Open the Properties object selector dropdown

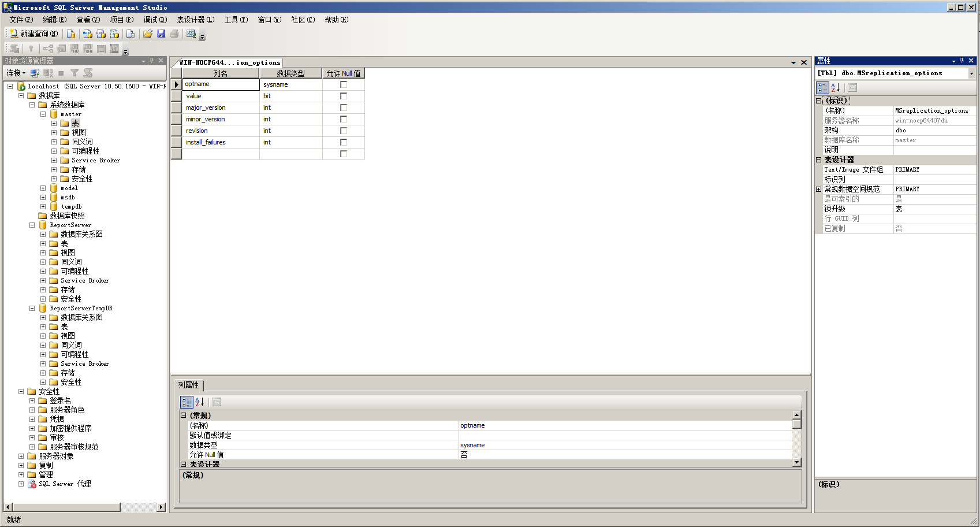pos(971,73)
